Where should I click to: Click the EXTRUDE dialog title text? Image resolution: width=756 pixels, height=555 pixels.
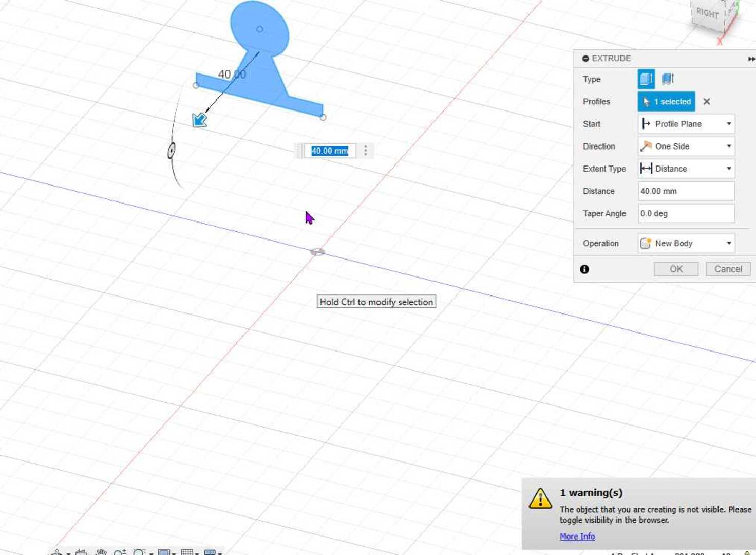tap(611, 59)
